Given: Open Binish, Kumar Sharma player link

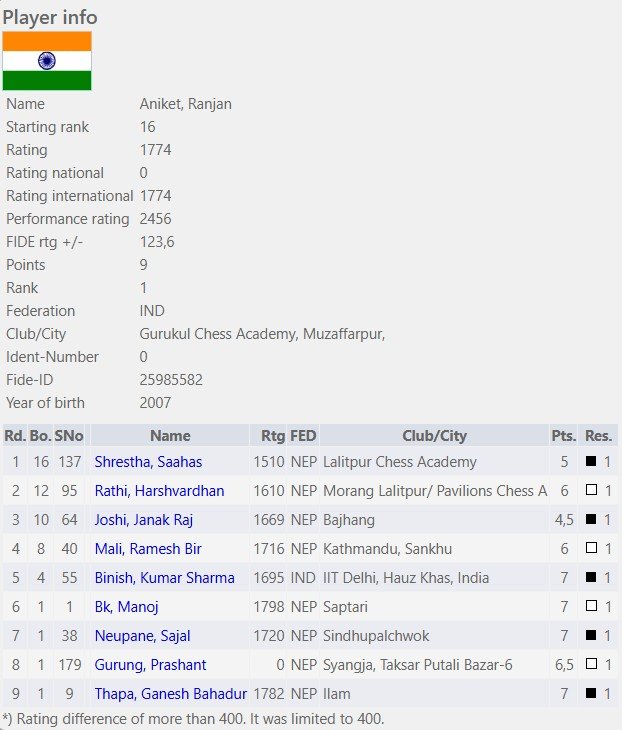Looking at the screenshot, I should [164, 578].
